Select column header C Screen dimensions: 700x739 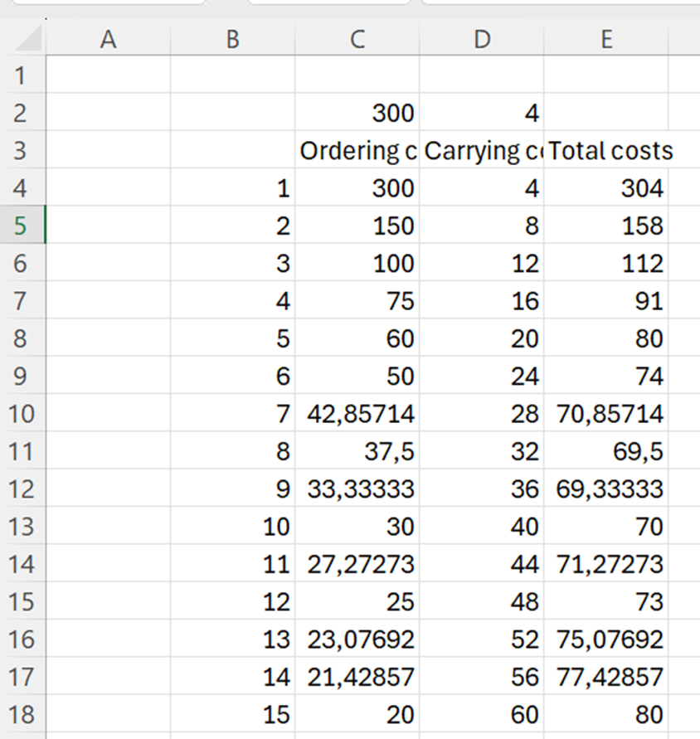[x=357, y=38]
